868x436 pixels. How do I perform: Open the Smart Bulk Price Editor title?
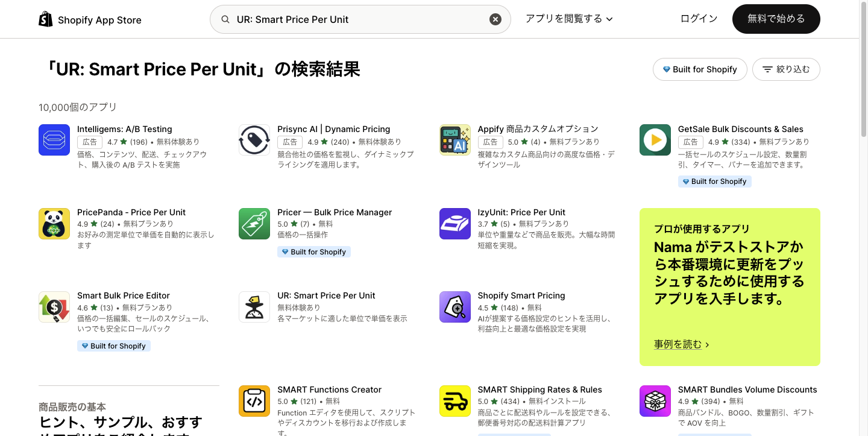[124, 295]
